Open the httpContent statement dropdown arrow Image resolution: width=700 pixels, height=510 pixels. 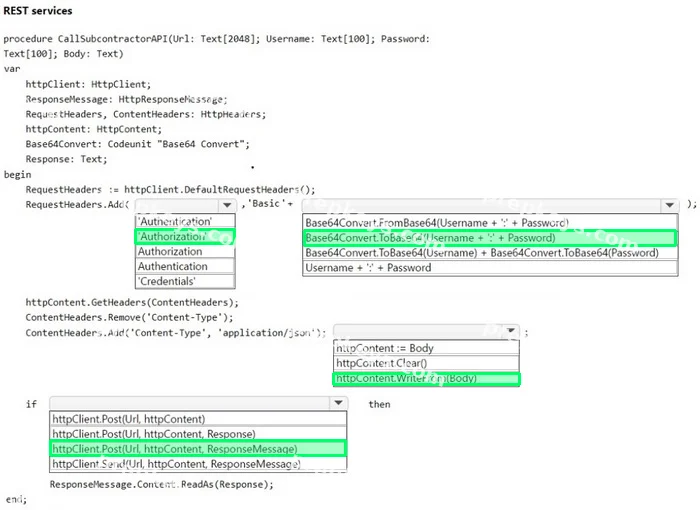point(511,331)
